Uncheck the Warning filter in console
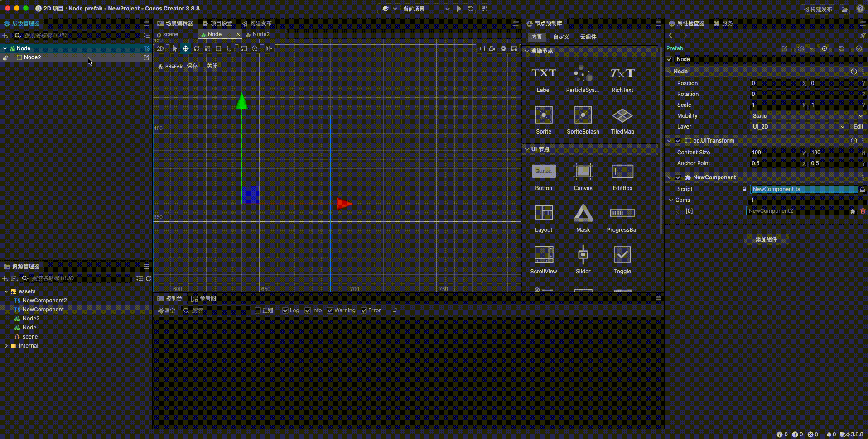This screenshot has width=868, height=439. (x=330, y=310)
